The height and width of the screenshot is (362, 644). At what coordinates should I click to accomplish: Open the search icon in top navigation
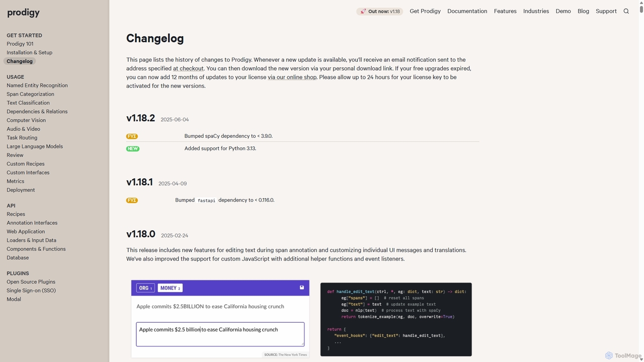626,11
